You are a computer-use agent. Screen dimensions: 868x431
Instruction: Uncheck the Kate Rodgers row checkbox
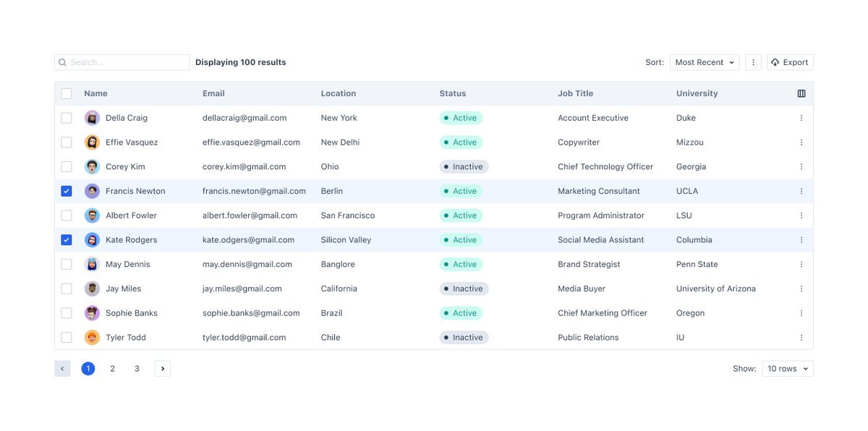[67, 240]
